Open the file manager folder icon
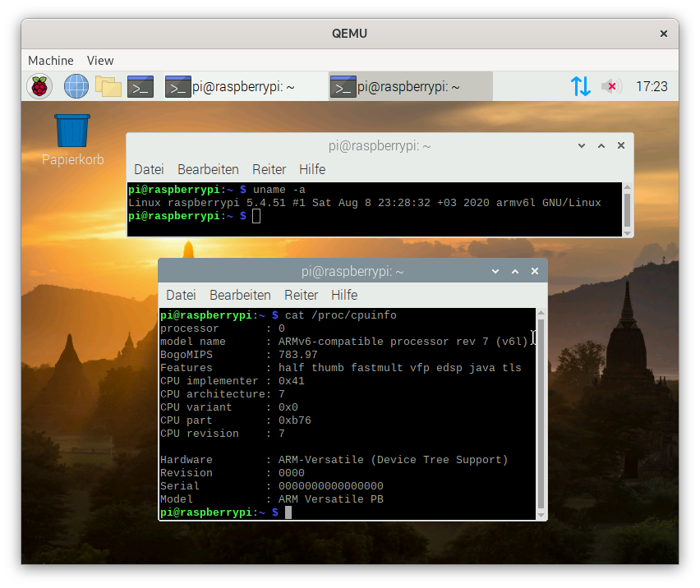Image resolution: width=700 pixels, height=588 pixels. 108,86
